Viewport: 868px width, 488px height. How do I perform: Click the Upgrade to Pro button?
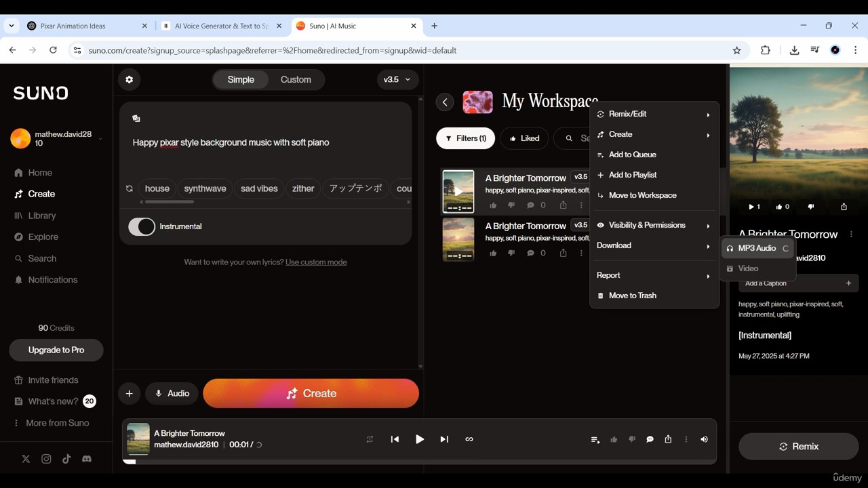[x=56, y=350]
